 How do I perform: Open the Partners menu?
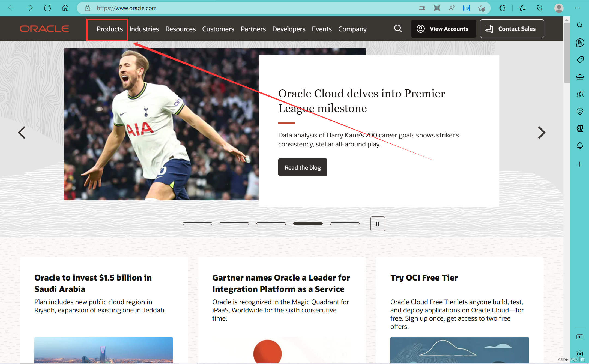click(253, 29)
